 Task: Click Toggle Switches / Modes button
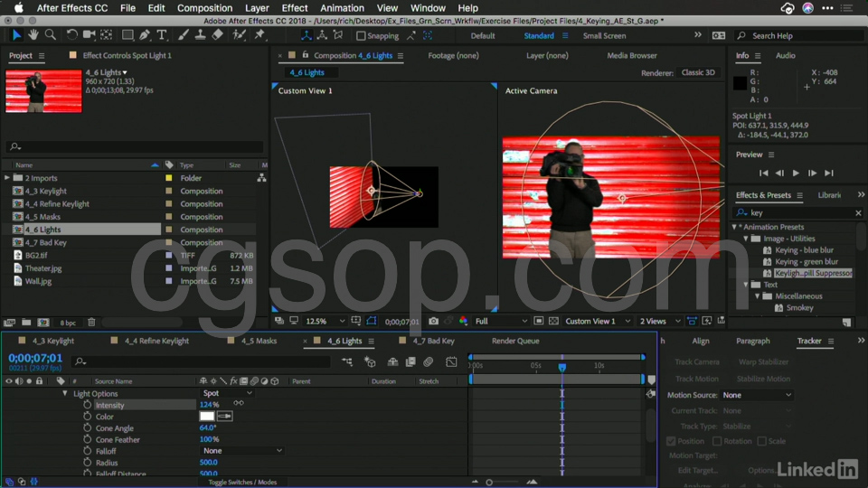(242, 482)
